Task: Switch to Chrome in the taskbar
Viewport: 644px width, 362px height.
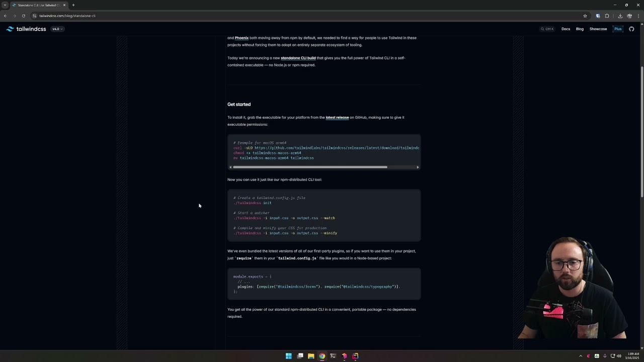Action: [x=322, y=356]
